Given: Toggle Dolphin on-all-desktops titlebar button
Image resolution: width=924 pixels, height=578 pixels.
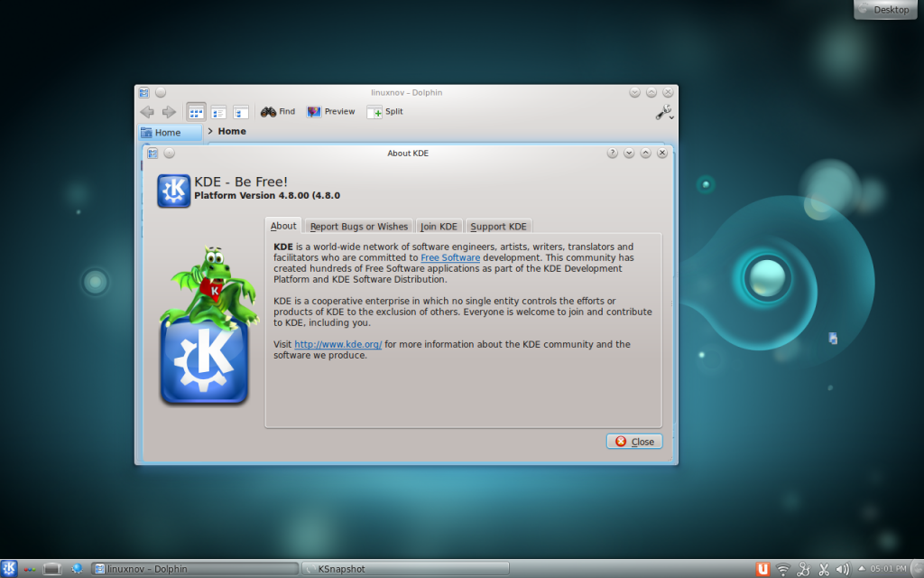Looking at the screenshot, I should tap(161, 93).
